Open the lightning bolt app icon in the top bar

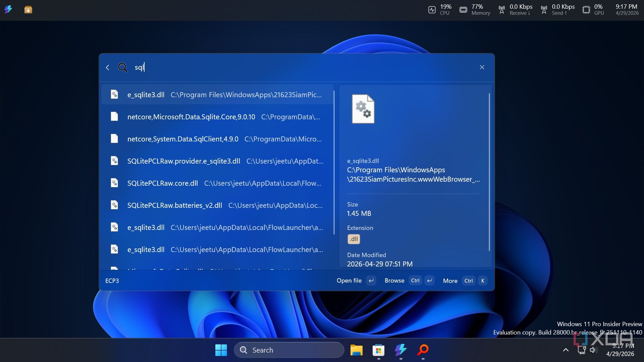click(x=8, y=9)
